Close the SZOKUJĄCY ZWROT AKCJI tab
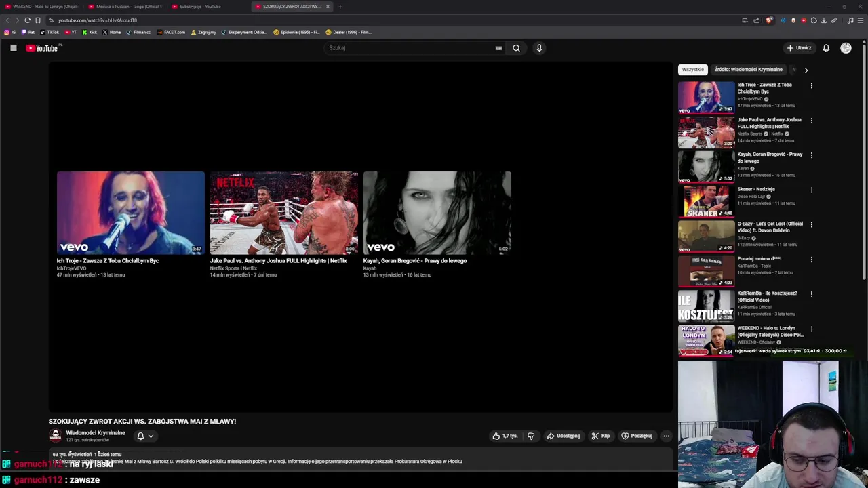868x488 pixels. [328, 7]
